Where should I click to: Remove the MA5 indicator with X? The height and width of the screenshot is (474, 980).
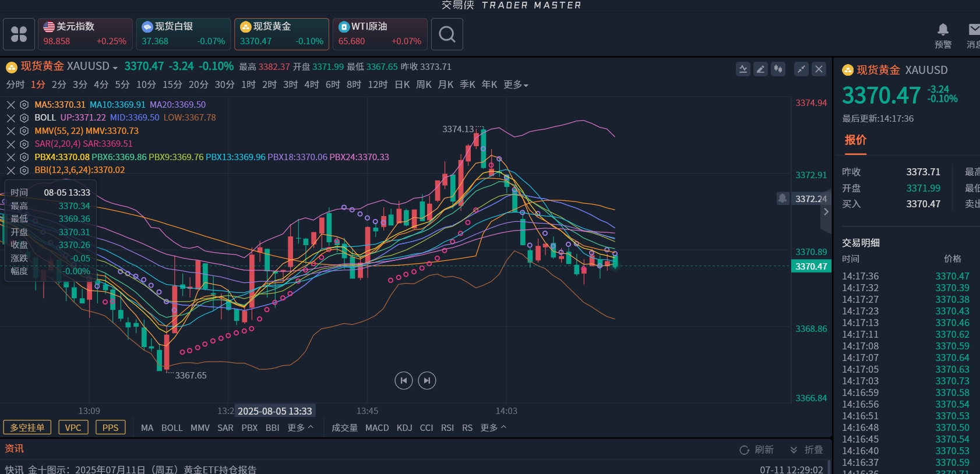coord(10,105)
